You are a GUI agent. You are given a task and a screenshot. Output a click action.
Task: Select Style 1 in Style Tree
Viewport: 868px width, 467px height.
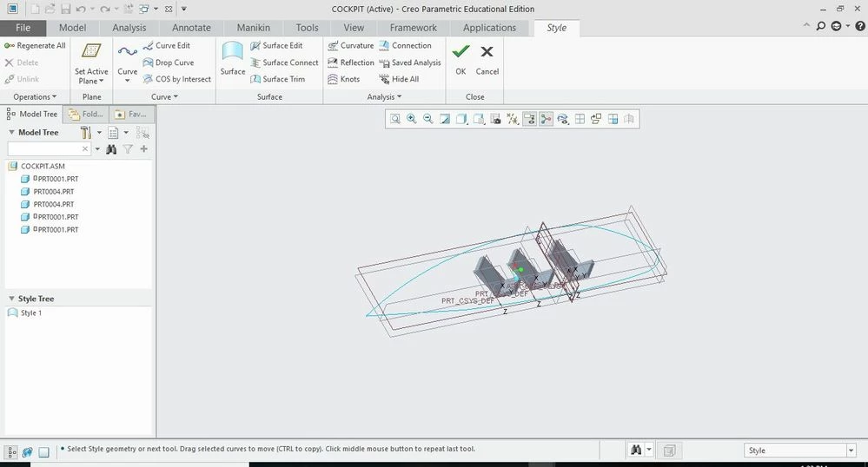point(25,312)
